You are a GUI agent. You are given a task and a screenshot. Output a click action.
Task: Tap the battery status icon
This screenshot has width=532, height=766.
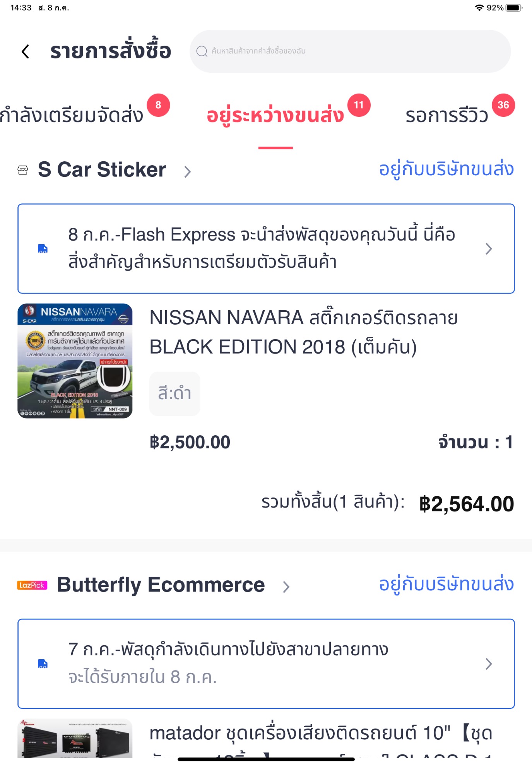[x=513, y=8]
